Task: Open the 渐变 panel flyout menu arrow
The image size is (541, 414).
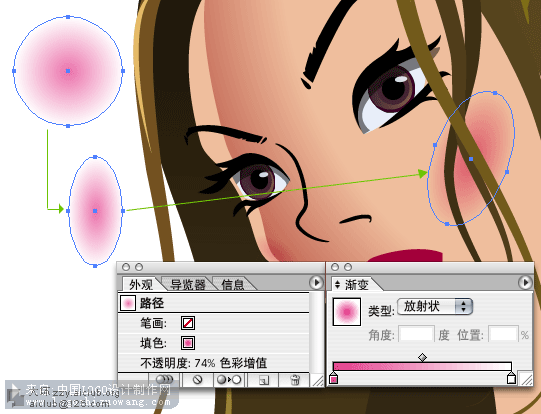Action: pos(525,283)
